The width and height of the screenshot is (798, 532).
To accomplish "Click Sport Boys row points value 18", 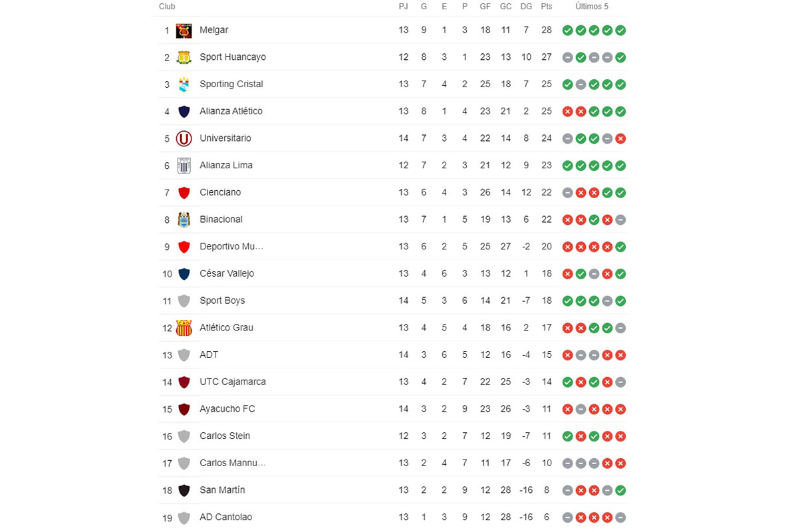I will [547, 301].
